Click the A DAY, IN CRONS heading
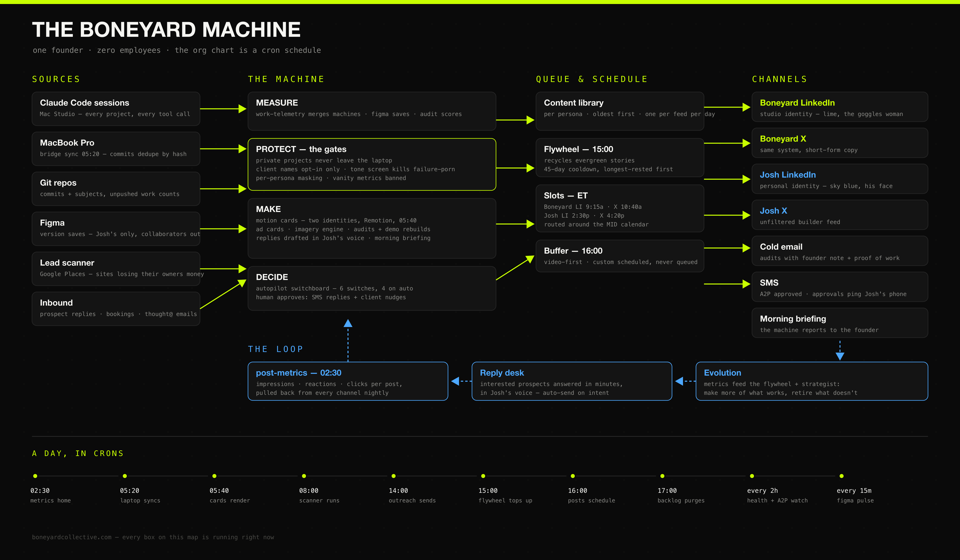This screenshot has height=560, width=960. pos(78,453)
